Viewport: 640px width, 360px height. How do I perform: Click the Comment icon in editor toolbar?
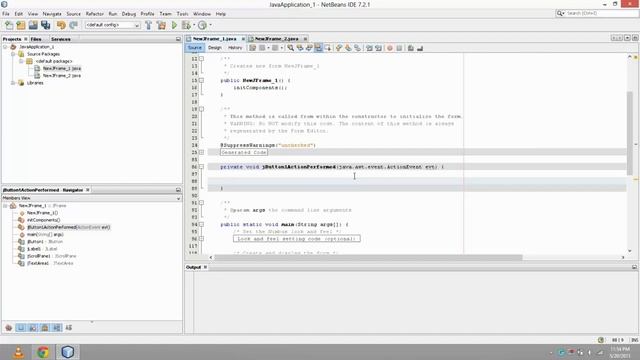(411, 48)
